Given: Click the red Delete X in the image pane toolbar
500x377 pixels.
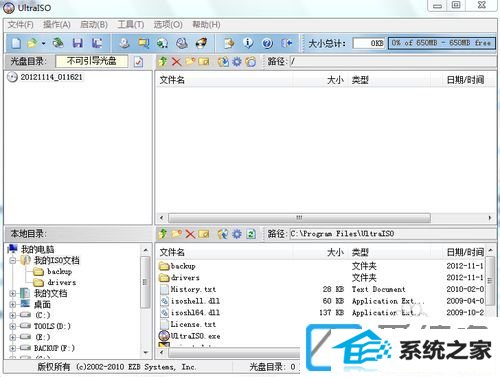Looking at the screenshot, I should (176, 62).
